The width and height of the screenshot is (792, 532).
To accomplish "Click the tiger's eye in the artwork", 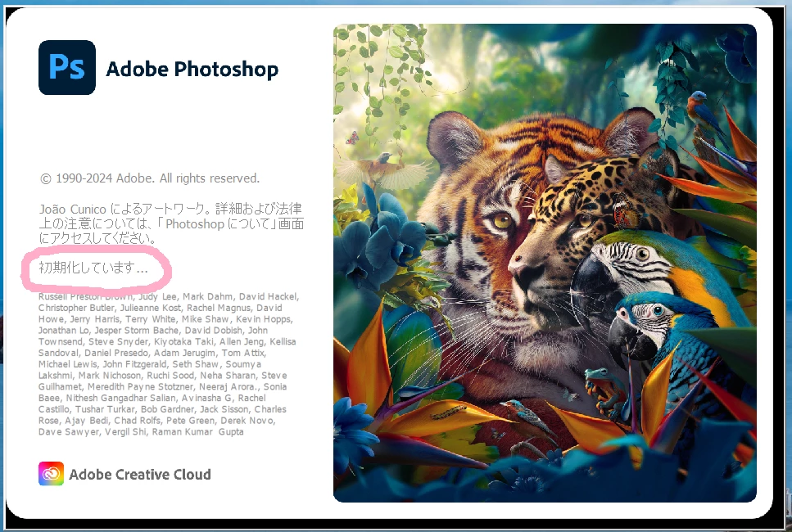I will (502, 220).
